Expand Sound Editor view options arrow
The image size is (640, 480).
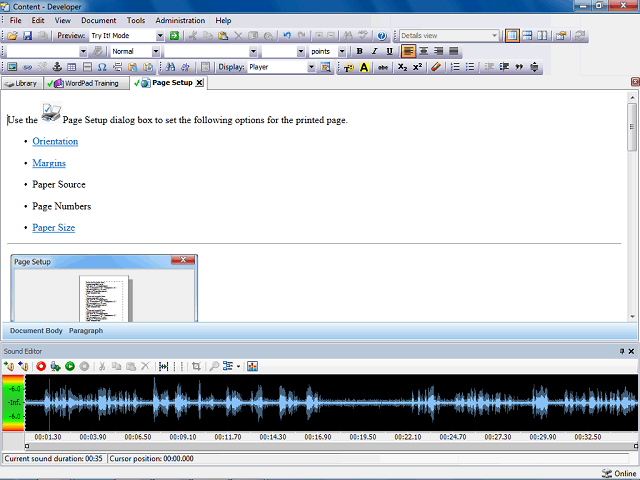(238, 366)
